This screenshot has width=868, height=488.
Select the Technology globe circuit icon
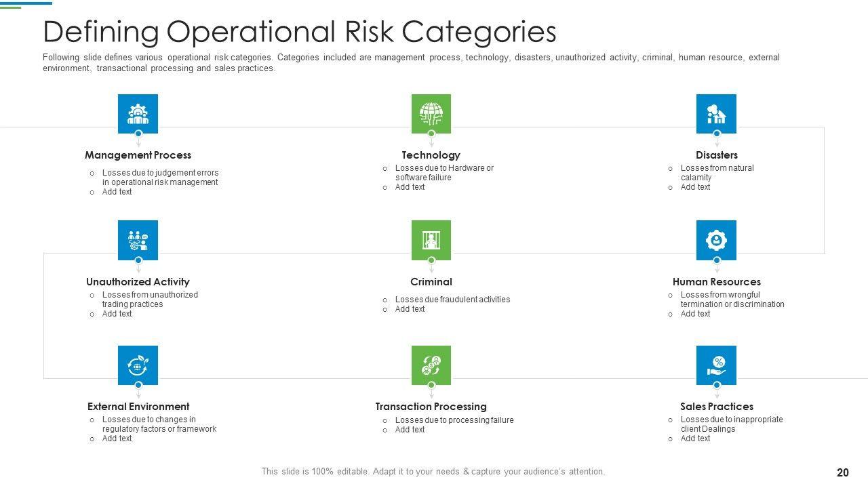[x=431, y=113]
